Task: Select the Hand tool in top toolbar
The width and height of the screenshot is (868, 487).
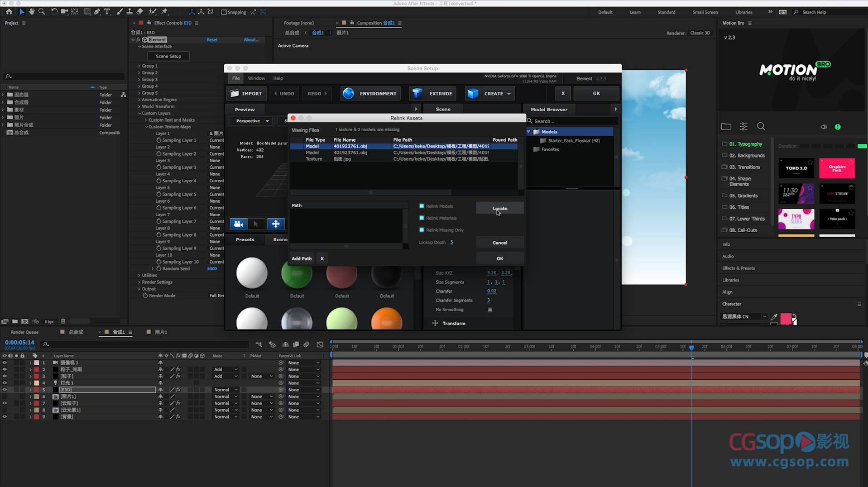Action: (32, 12)
